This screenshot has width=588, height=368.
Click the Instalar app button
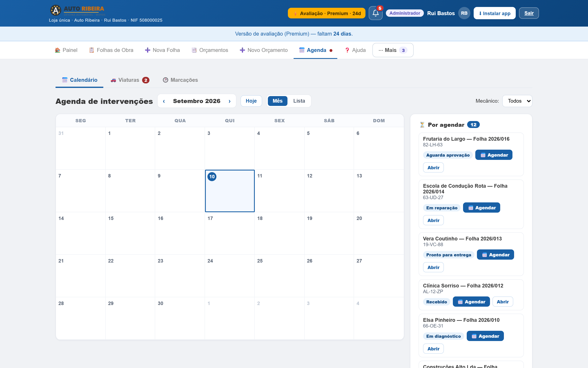coord(494,13)
